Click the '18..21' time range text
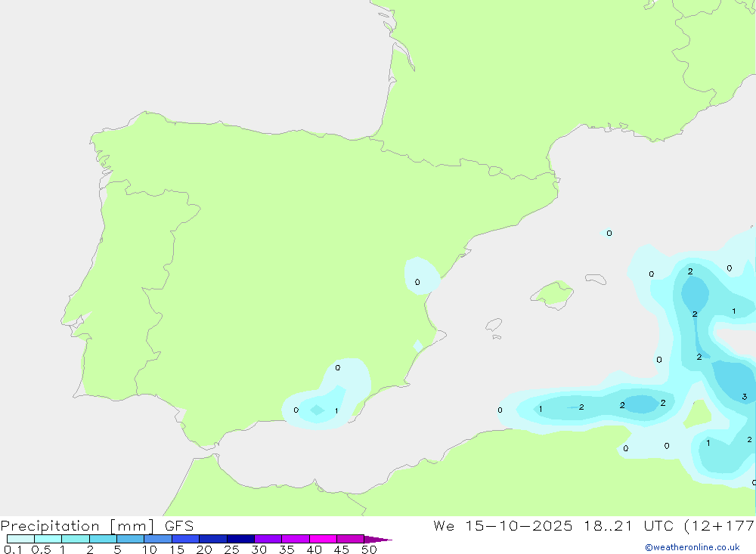 608,525
